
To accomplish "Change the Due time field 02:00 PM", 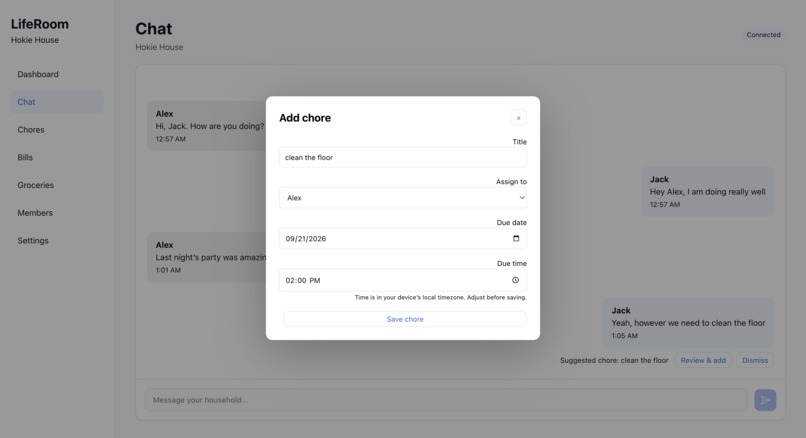I will point(402,280).
